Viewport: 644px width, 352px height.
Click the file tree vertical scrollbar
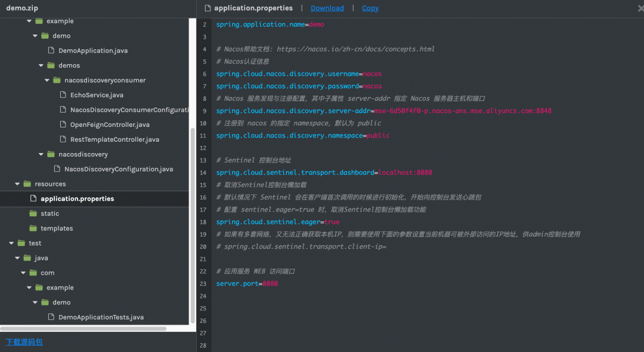pyautogui.click(x=193, y=226)
